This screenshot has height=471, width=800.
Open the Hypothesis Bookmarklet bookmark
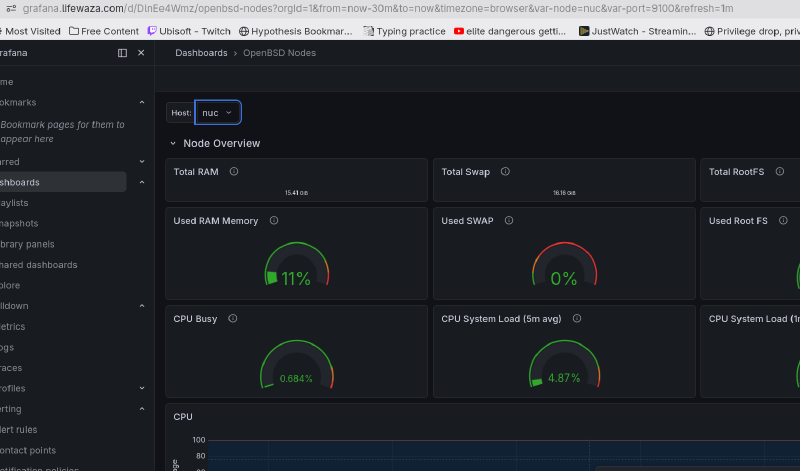[296, 31]
